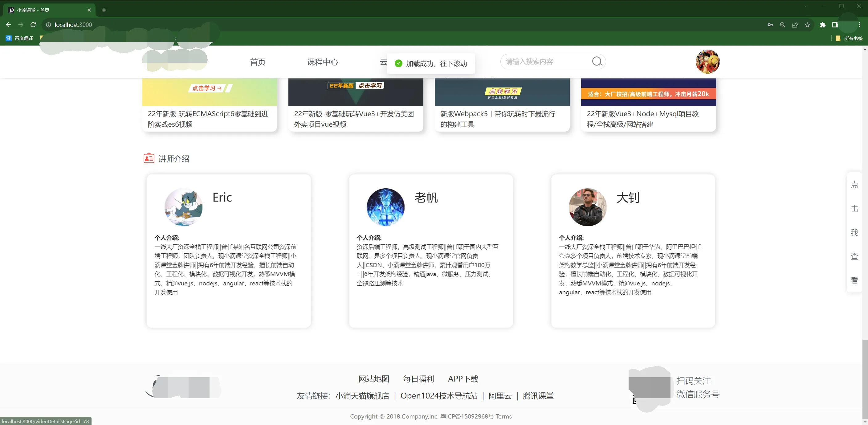Open the Chrome three-dot menu
Viewport: 868px width, 425px height.
click(x=860, y=25)
